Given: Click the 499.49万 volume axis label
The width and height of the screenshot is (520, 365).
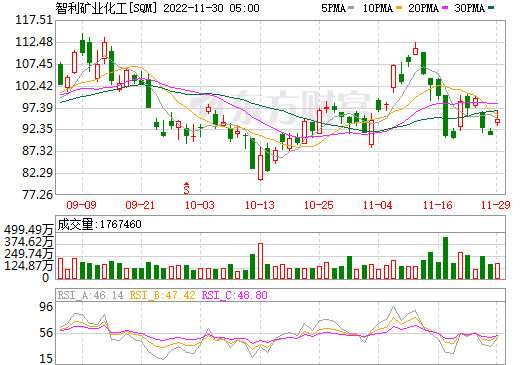Looking at the screenshot, I should click(28, 229).
